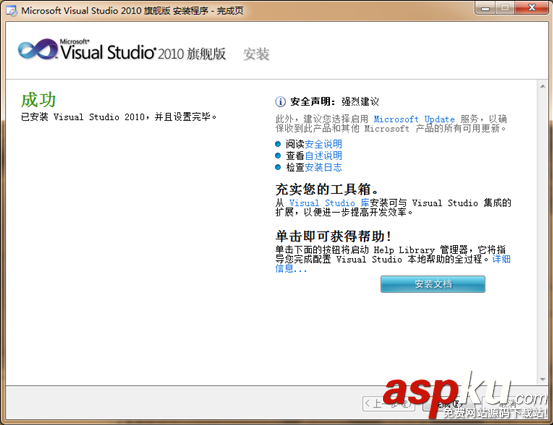Click the bullet before 查看自述说明
Image resolution: width=553 pixels, height=425 pixels.
[278, 156]
